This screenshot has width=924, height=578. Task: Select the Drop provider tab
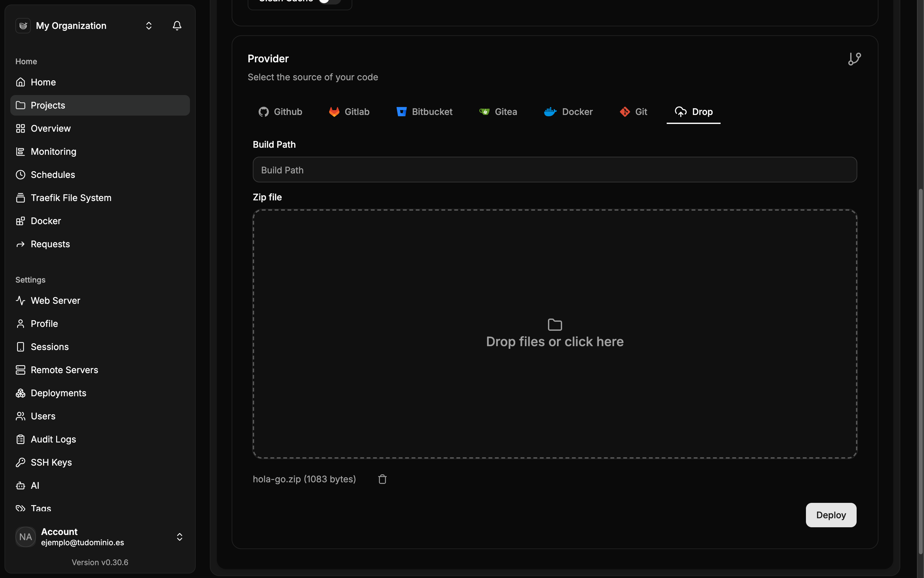pos(693,112)
